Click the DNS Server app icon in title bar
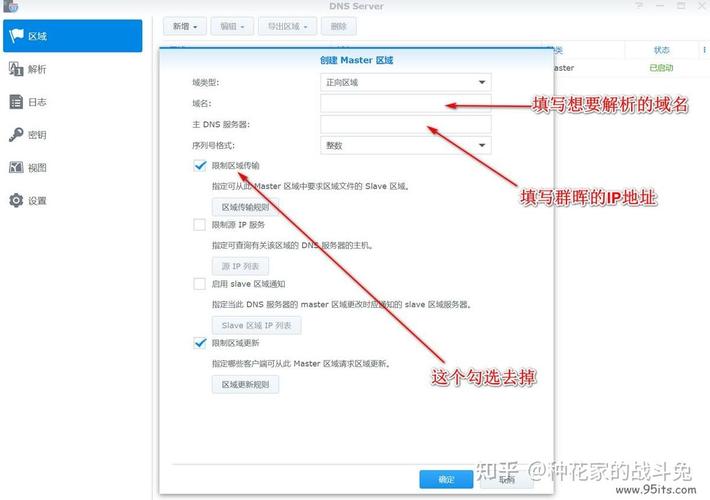Image resolution: width=710 pixels, height=500 pixels. (11, 6)
